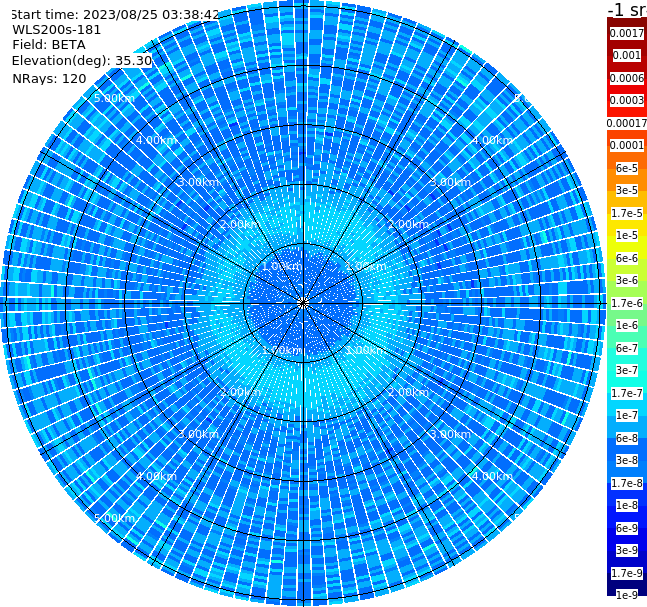This screenshot has width=647, height=607.
Task: Click the colorbar value '6e-5'
Action: click(x=627, y=168)
